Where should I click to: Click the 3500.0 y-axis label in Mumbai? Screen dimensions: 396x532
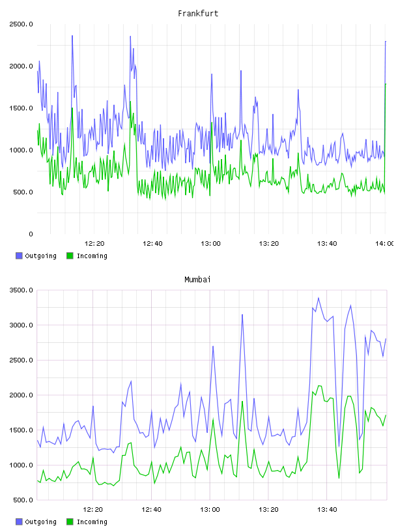21,290
